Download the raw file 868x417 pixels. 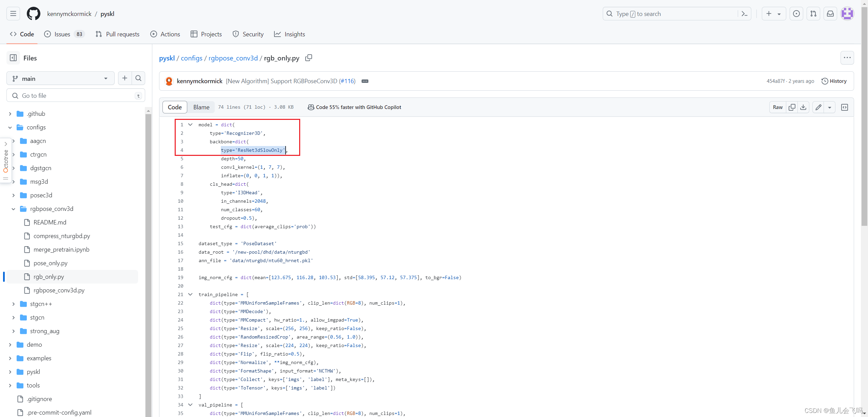803,107
